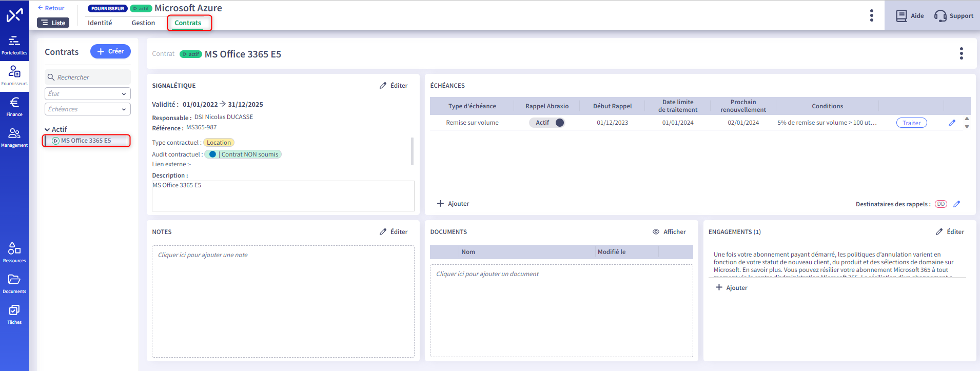Screen dimensions: 980x371
Task: Click the Prochain renouvellement date 02/01/2024
Action: click(743, 123)
